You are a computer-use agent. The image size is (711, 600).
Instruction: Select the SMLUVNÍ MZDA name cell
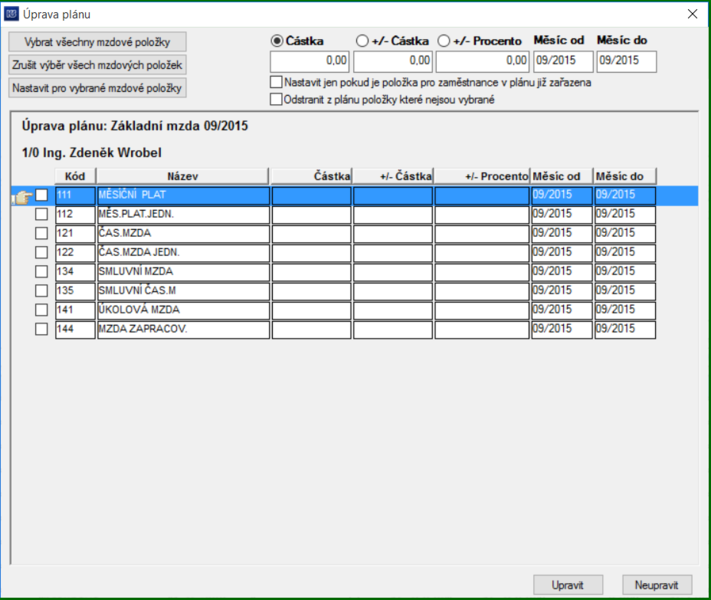(183, 272)
